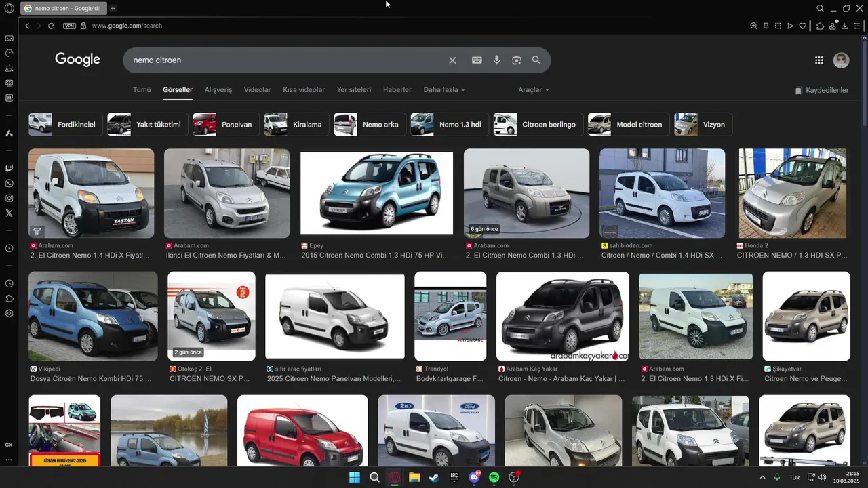Open the Videolar tab
Screen dimensions: 868x488
pos(258,90)
